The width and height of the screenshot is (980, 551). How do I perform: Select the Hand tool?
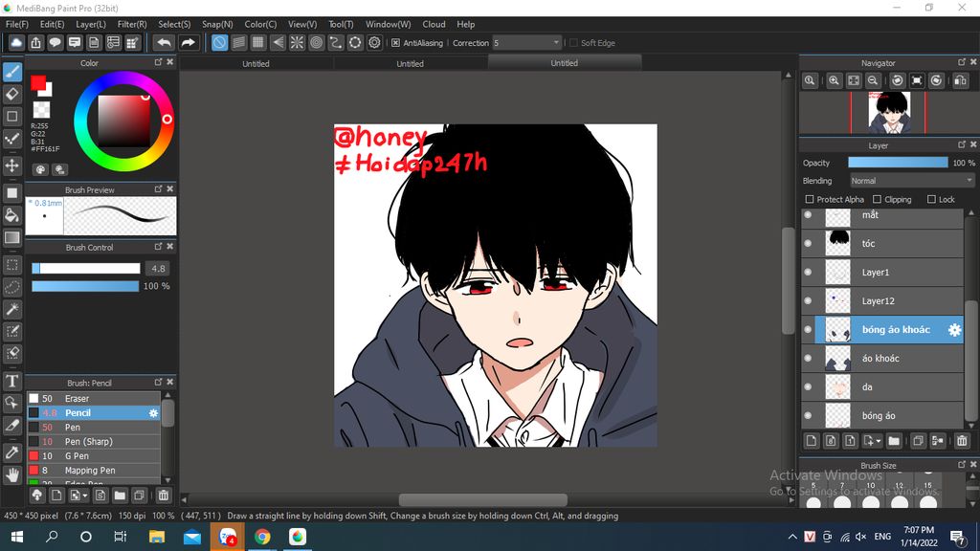[11, 475]
